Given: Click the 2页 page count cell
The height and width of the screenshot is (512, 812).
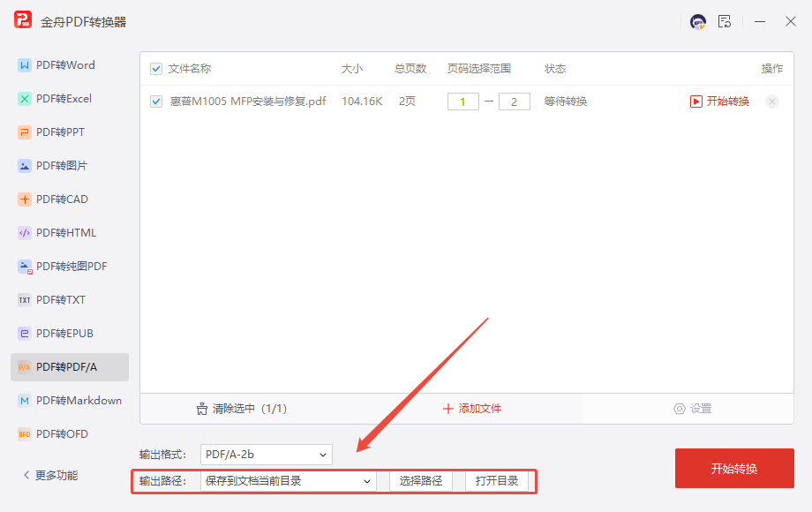Looking at the screenshot, I should 407,102.
